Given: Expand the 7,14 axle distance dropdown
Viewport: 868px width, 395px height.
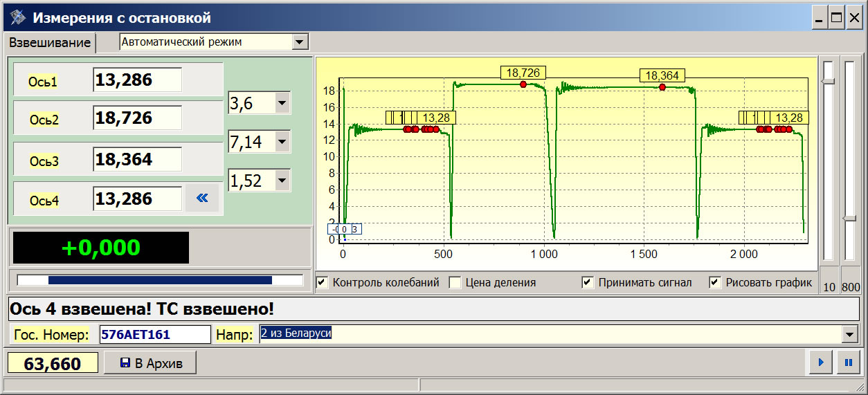Looking at the screenshot, I should tap(282, 143).
